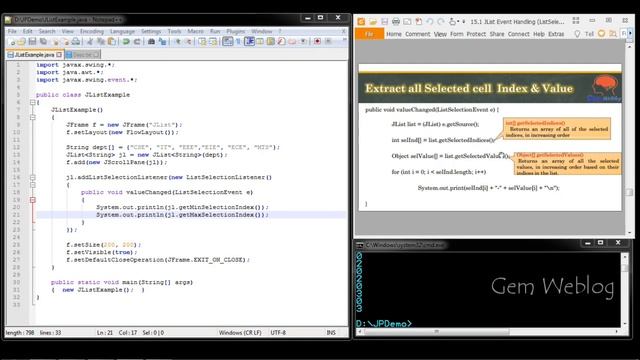Collapse the constructor fold marker at line 8
The width and height of the screenshot is (640, 360).
33,118
